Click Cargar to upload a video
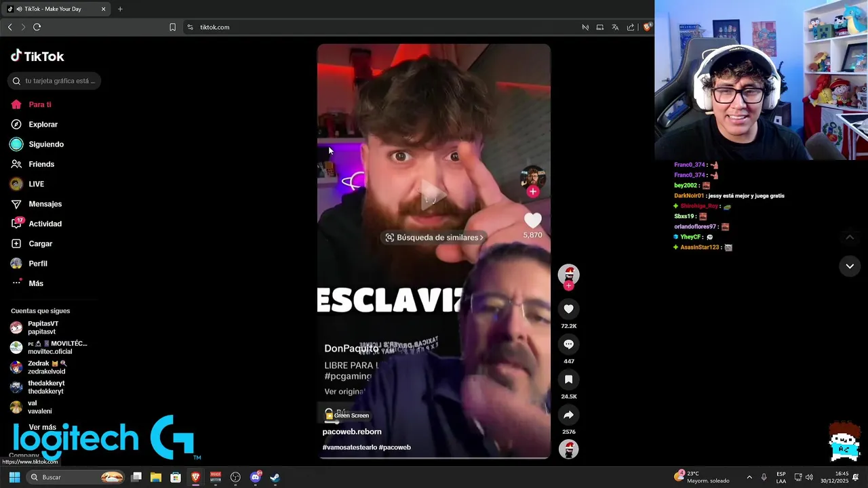The image size is (868, 488). 31,243
